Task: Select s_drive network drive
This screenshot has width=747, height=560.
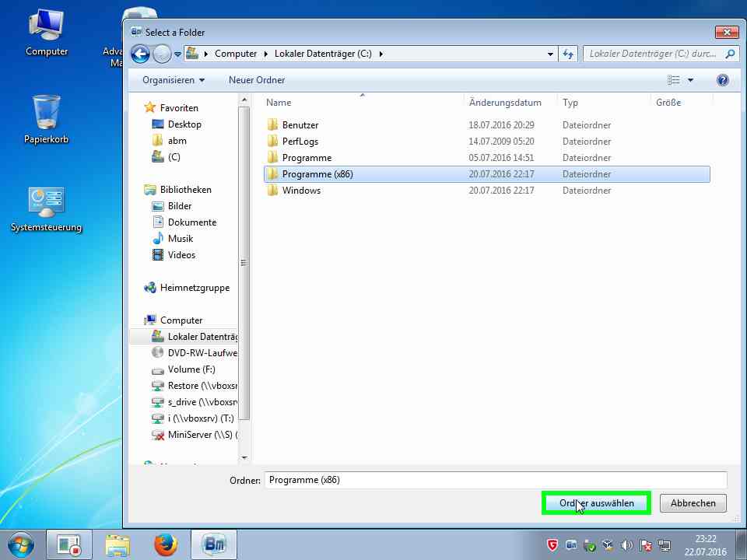Action: 202,402
